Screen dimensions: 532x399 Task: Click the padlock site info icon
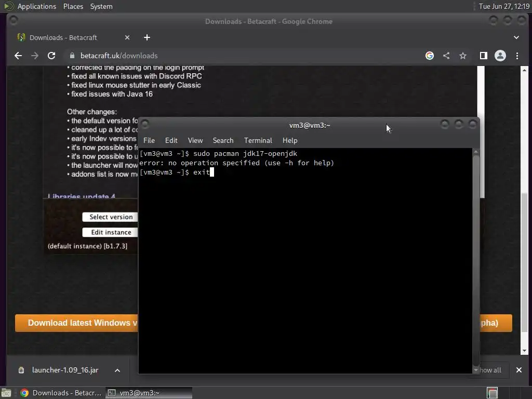(x=72, y=56)
